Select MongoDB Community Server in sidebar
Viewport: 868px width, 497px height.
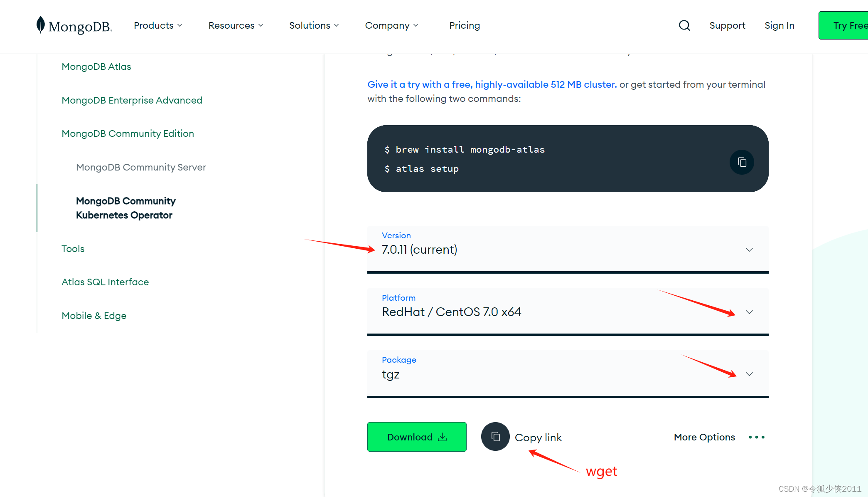coord(141,167)
